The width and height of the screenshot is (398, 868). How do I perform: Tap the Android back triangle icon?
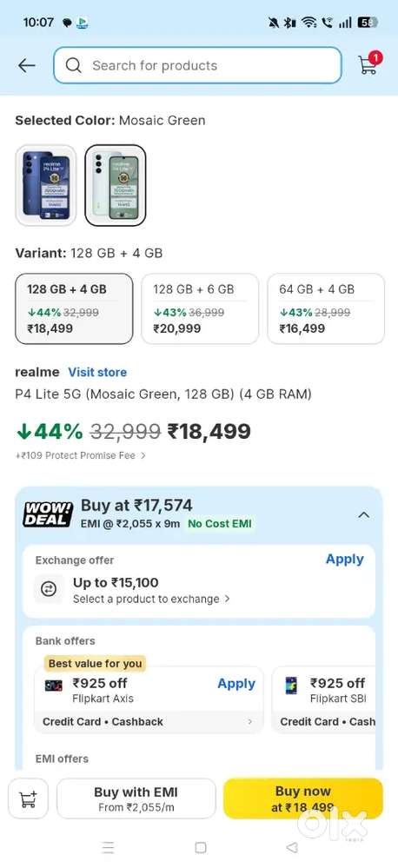coord(292,847)
